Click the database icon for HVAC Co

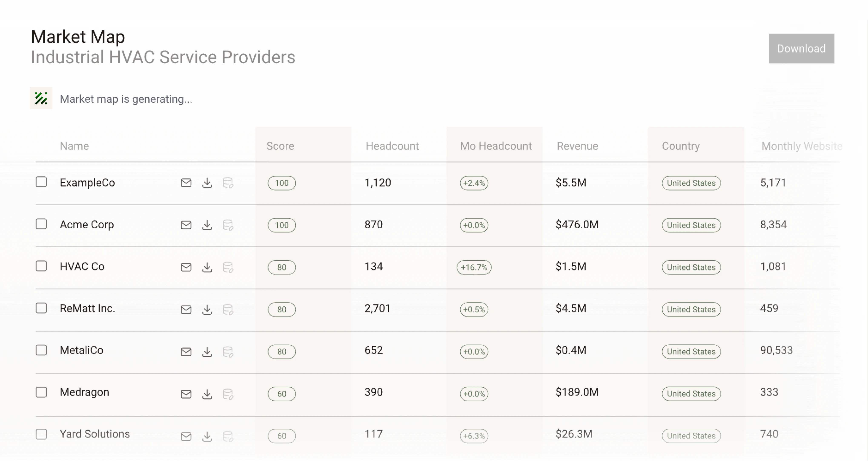coord(228,267)
